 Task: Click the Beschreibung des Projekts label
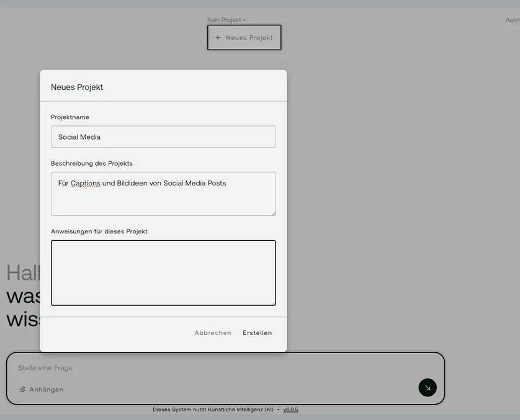coord(92,163)
